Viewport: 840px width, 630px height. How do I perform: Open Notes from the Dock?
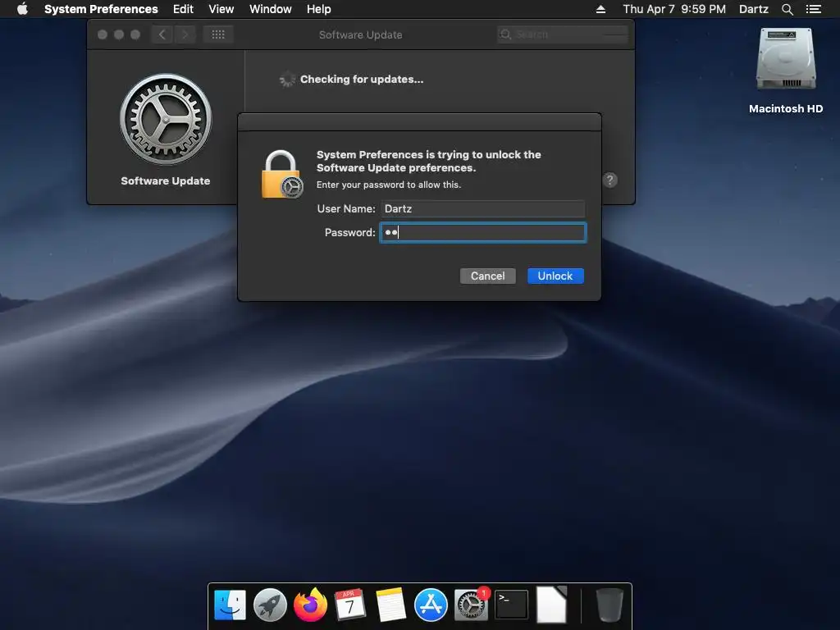(390, 605)
